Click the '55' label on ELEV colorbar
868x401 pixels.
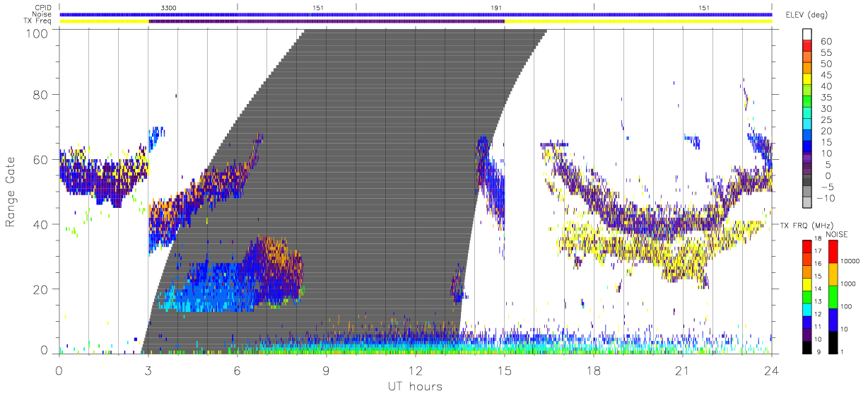pyautogui.click(x=826, y=53)
